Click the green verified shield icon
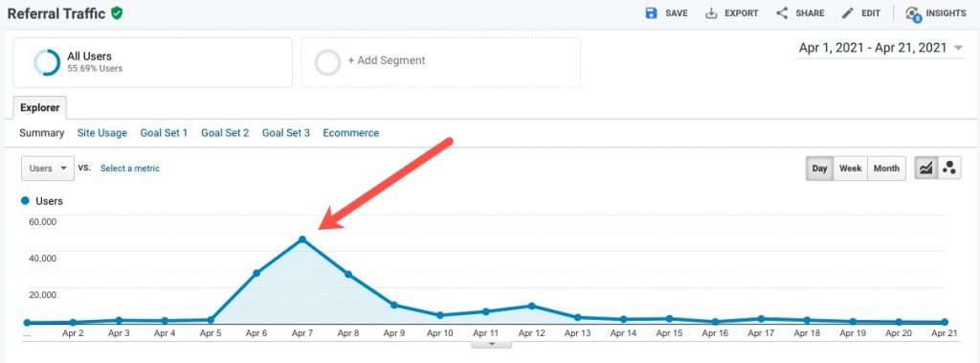The height and width of the screenshot is (363, 980). tap(116, 13)
